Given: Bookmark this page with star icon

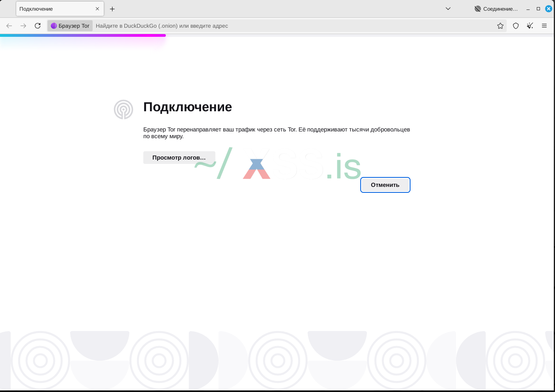Looking at the screenshot, I should (x=500, y=26).
